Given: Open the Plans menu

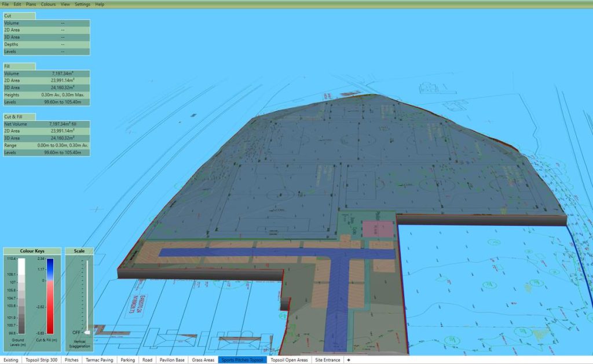Looking at the screenshot, I should pyautogui.click(x=31, y=4).
